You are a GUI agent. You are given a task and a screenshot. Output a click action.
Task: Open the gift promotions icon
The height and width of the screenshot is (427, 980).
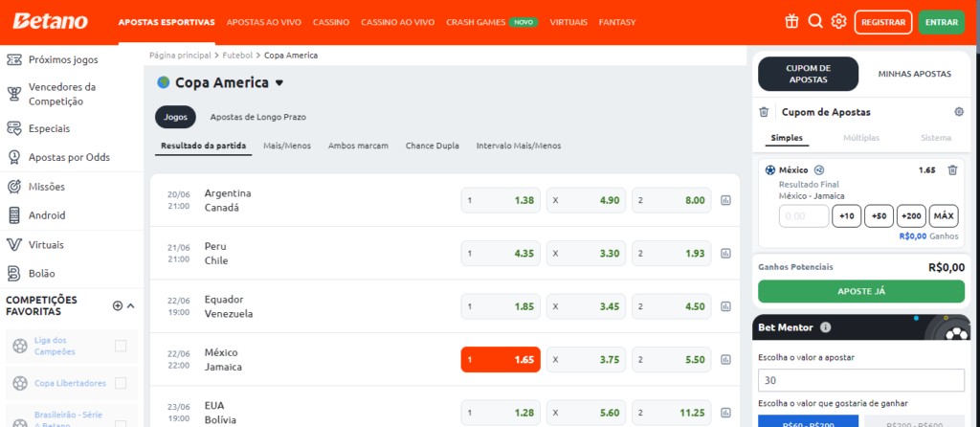click(791, 22)
